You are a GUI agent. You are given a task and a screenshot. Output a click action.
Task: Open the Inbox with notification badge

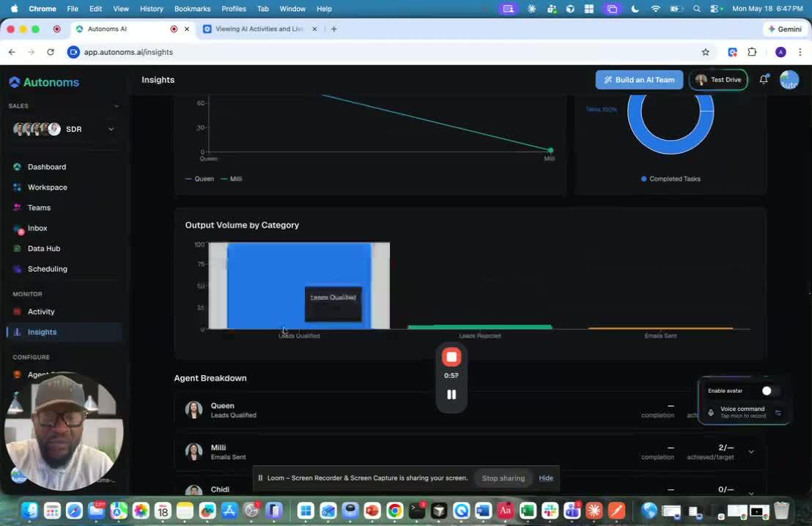(37, 229)
